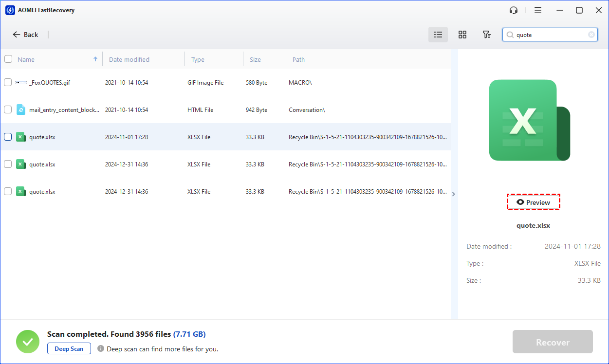
Task: Click the _FoxQUOTES.gif file icon
Action: coord(20,83)
